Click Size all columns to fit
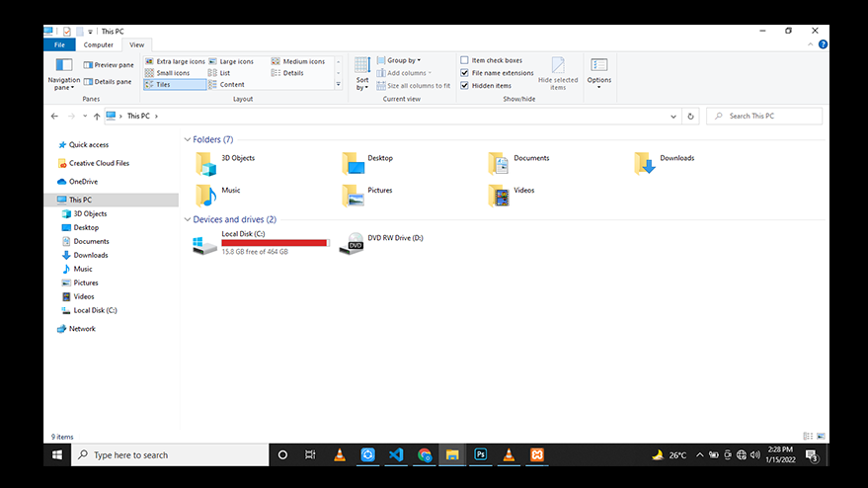 414,86
